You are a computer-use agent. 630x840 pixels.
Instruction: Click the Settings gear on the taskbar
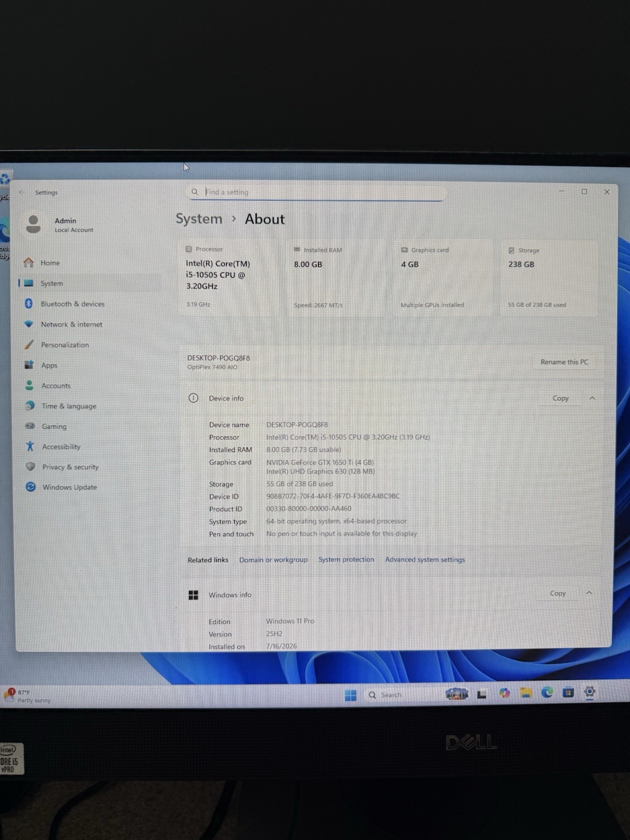click(x=590, y=692)
